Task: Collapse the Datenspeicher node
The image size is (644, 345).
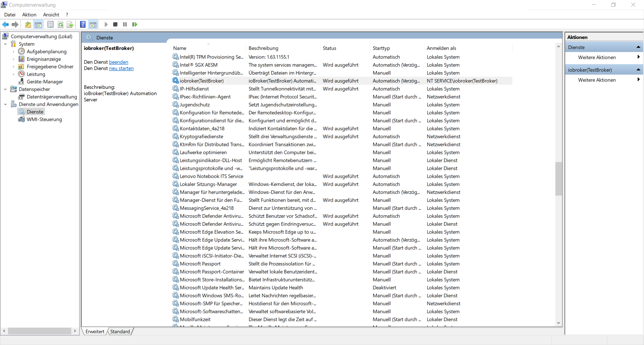Action: coord(5,89)
